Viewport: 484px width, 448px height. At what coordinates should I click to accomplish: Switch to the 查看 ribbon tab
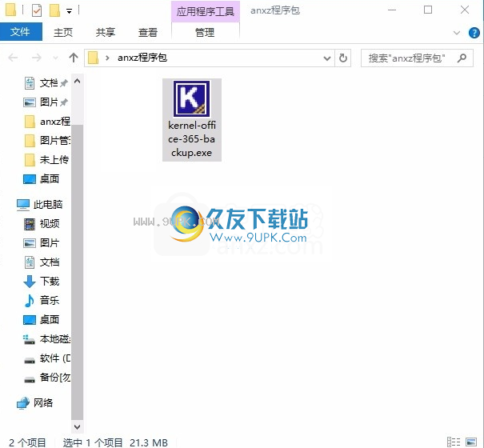(x=148, y=32)
